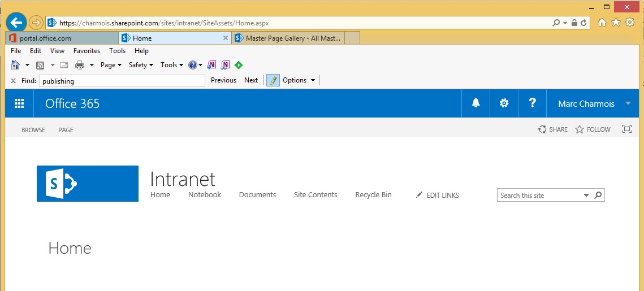Open the Favorites menu

tap(87, 51)
